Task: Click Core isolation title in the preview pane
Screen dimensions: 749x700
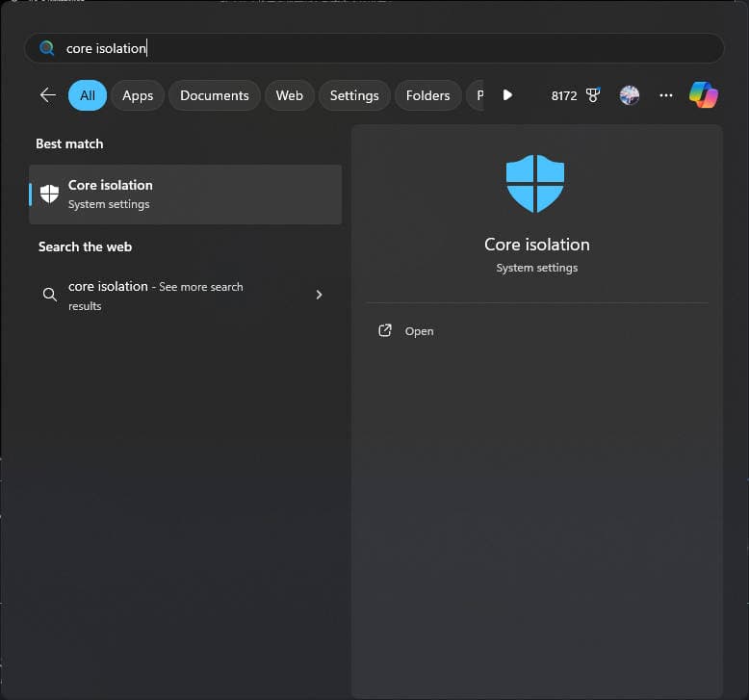Action: pyautogui.click(x=537, y=245)
